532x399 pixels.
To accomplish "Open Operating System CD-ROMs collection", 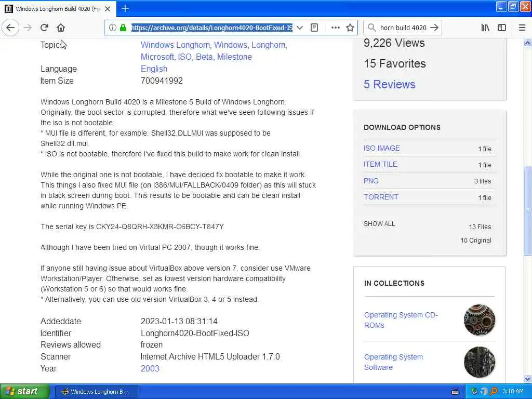I will [x=401, y=320].
